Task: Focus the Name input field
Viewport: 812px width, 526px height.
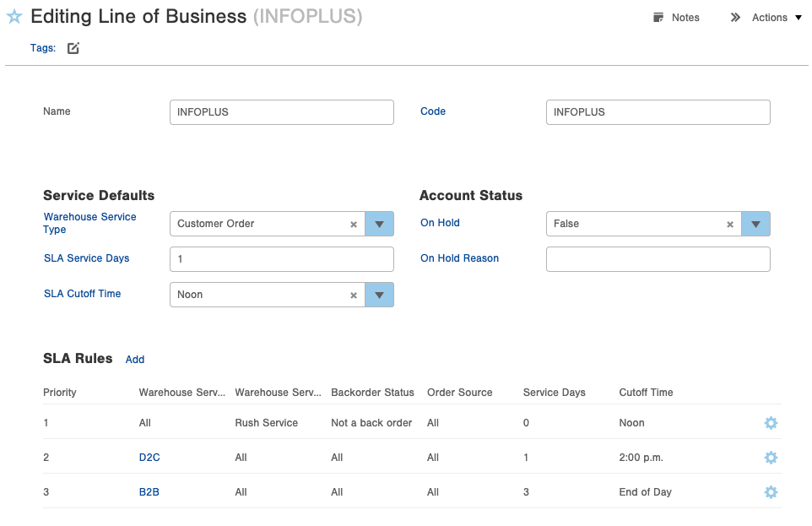Action: point(282,112)
